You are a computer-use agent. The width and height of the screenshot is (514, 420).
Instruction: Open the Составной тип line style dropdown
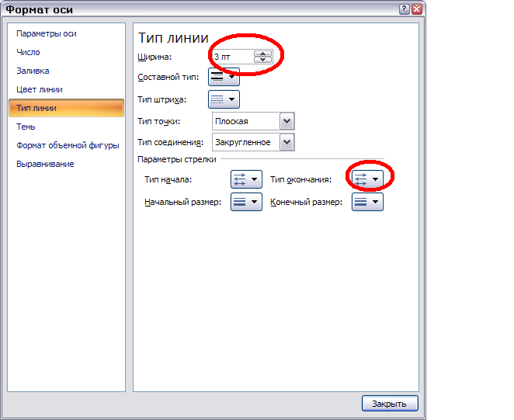point(224,78)
